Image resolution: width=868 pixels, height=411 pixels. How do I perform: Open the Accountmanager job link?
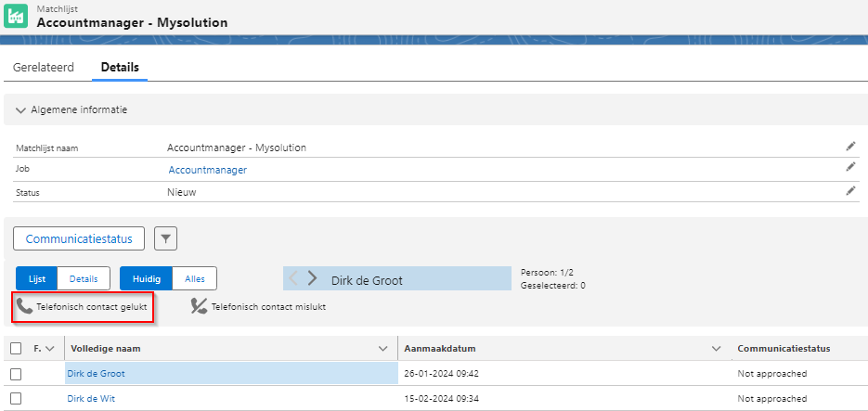point(207,170)
